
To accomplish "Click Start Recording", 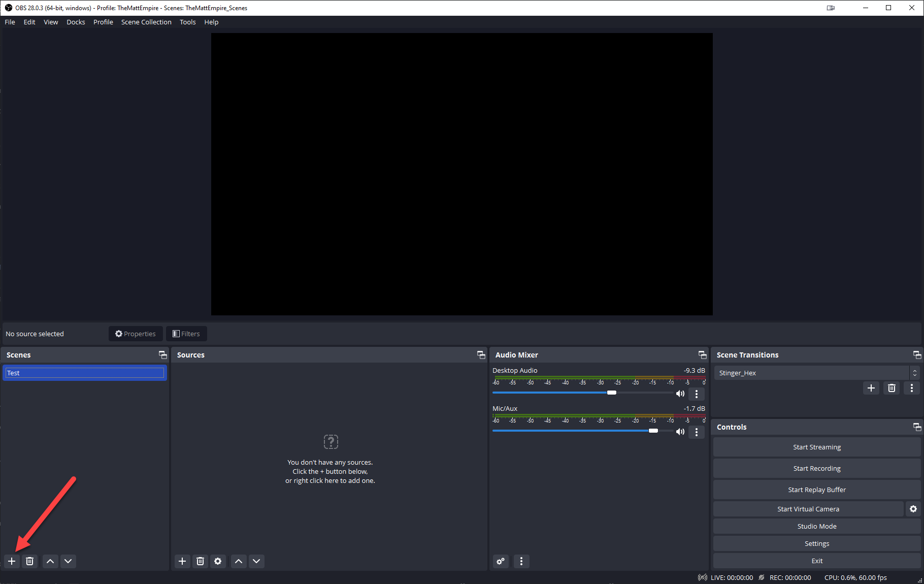I will pyautogui.click(x=816, y=468).
